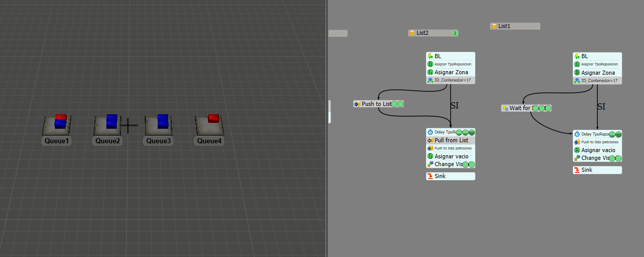Click the green token count badge on List2
644x257 pixels.
tap(455, 33)
